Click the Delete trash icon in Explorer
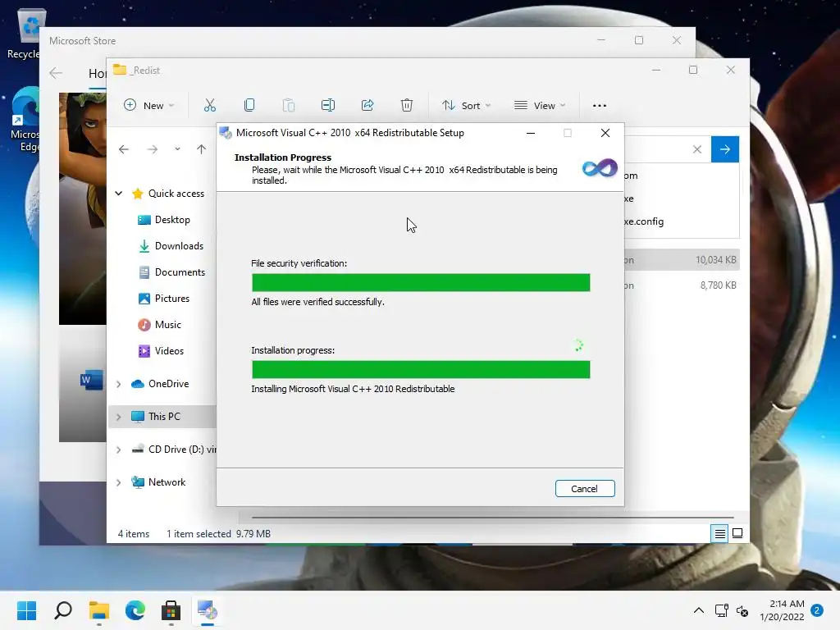The image size is (840, 630). click(x=407, y=106)
